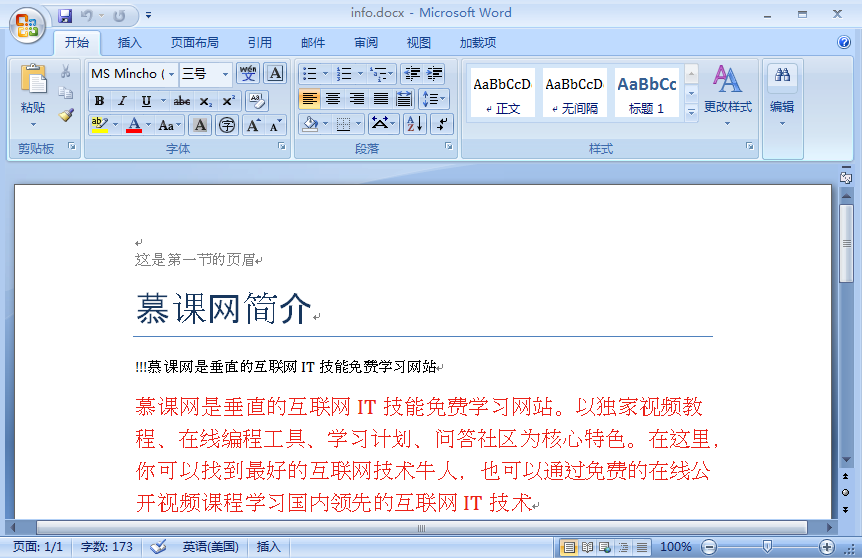Screen dimensions: 862x558
Task: Activate the Format Painter brush
Action: [x=66, y=115]
